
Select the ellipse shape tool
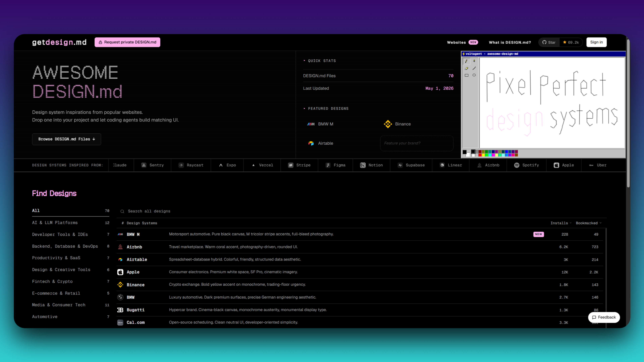coord(474,75)
